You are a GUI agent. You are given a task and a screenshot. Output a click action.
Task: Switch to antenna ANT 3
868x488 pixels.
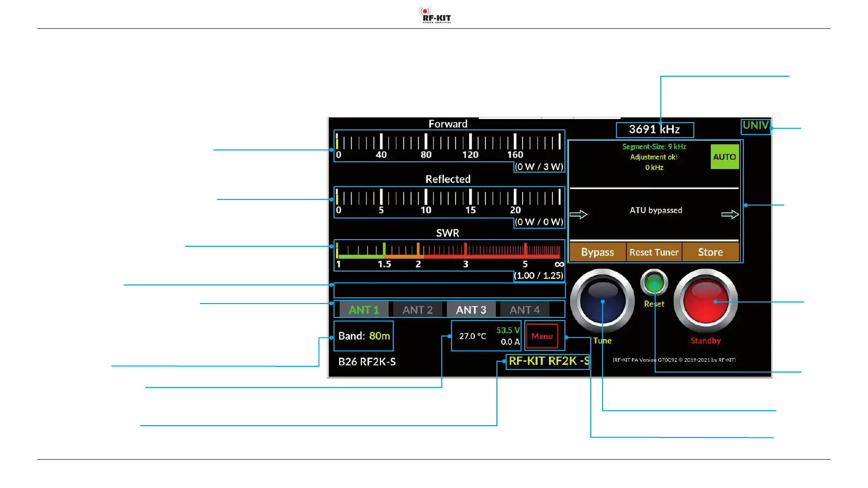pos(471,310)
